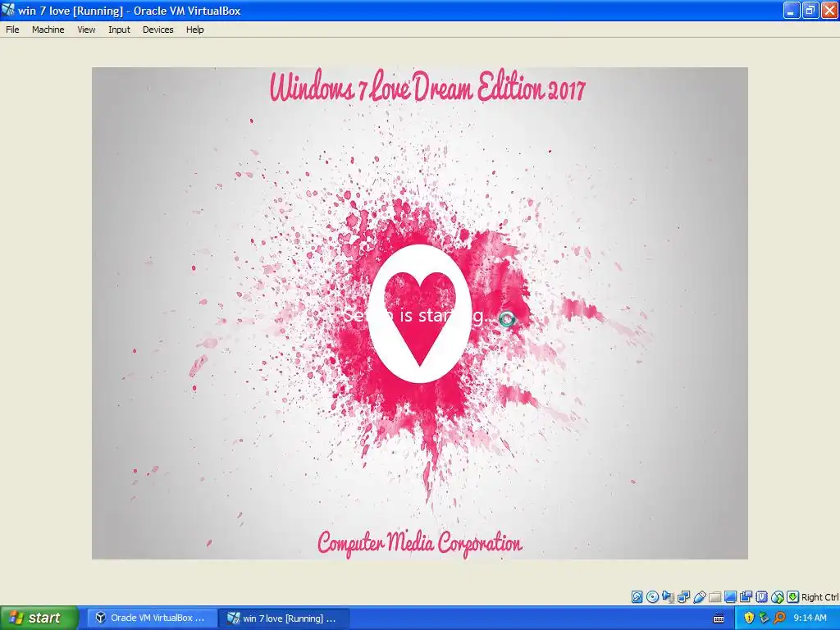Open the Devices menu
The height and width of the screenshot is (630, 840).
point(158,30)
